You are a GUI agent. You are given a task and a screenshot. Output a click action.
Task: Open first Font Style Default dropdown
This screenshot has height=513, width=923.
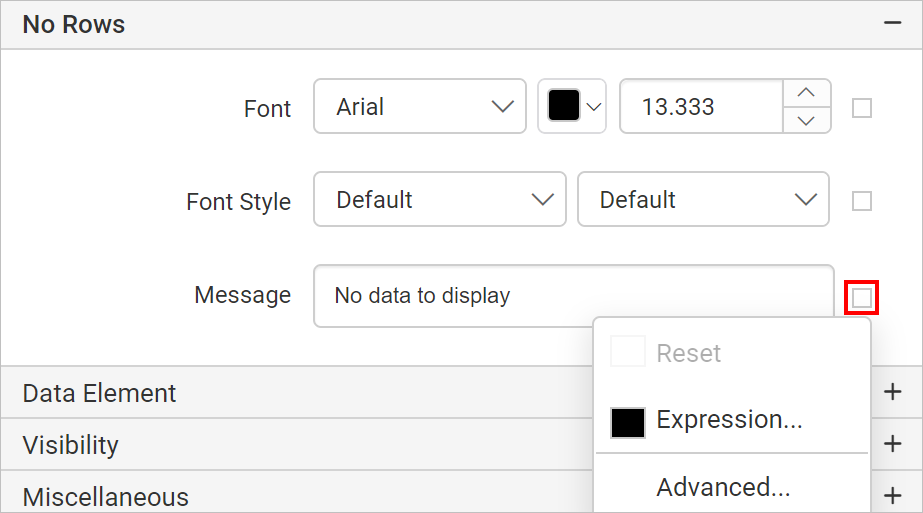[440, 200]
